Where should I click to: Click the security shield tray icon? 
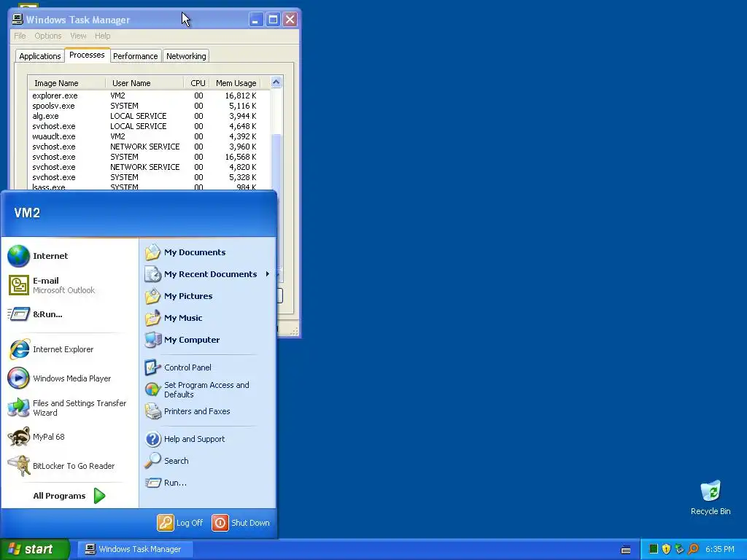click(666, 549)
